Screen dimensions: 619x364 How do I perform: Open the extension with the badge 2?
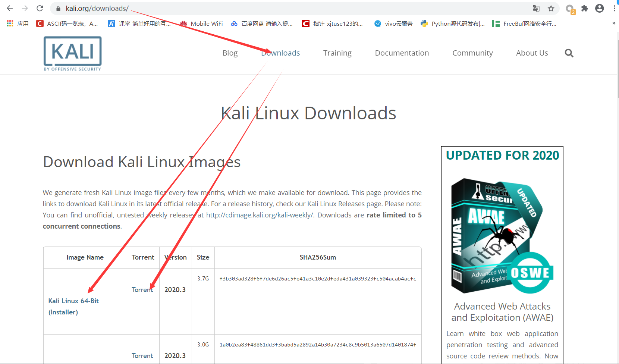(x=570, y=9)
